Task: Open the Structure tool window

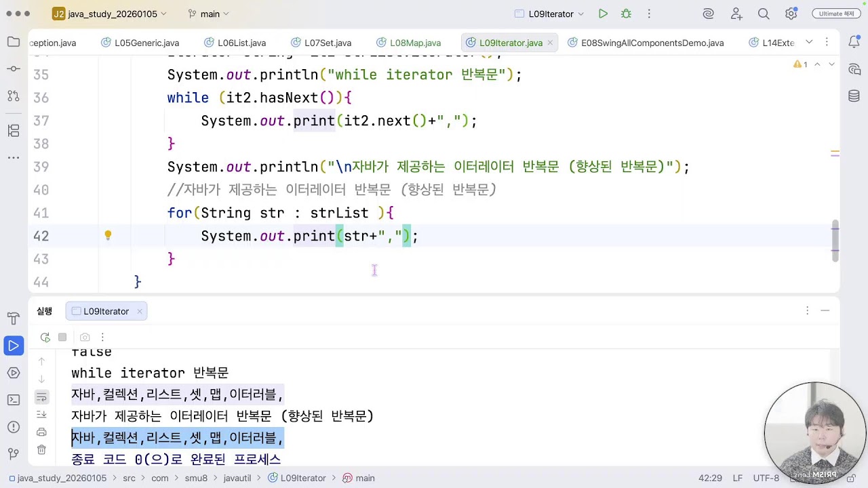Action: tap(13, 130)
